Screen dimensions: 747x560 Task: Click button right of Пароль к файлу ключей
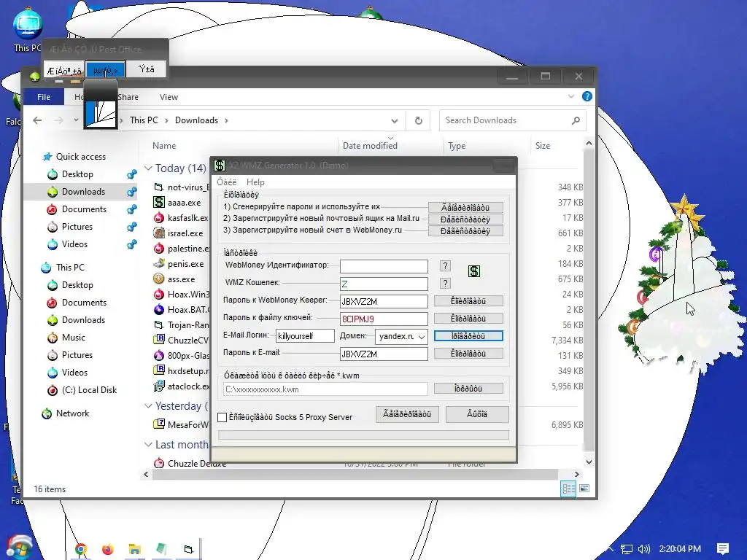[x=468, y=319]
